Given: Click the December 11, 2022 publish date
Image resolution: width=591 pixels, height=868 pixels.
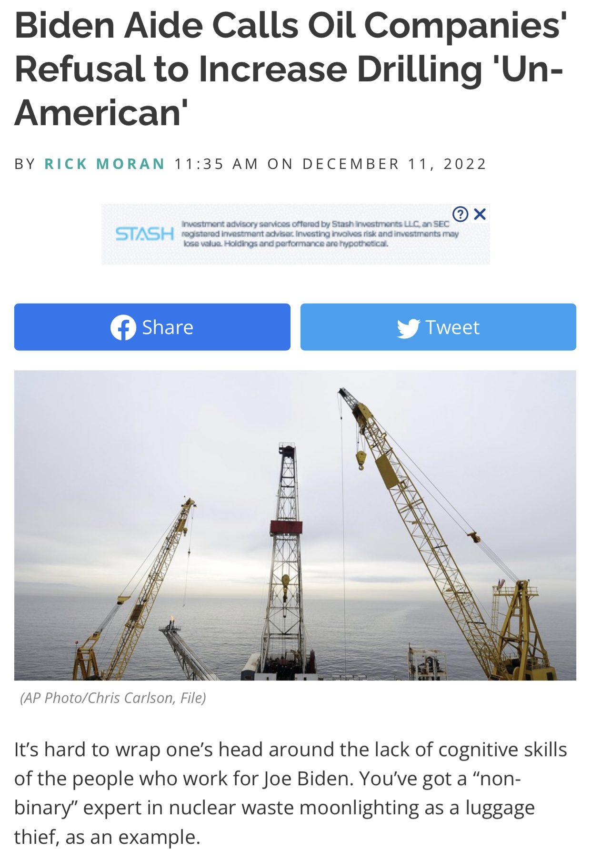Looking at the screenshot, I should [x=394, y=164].
